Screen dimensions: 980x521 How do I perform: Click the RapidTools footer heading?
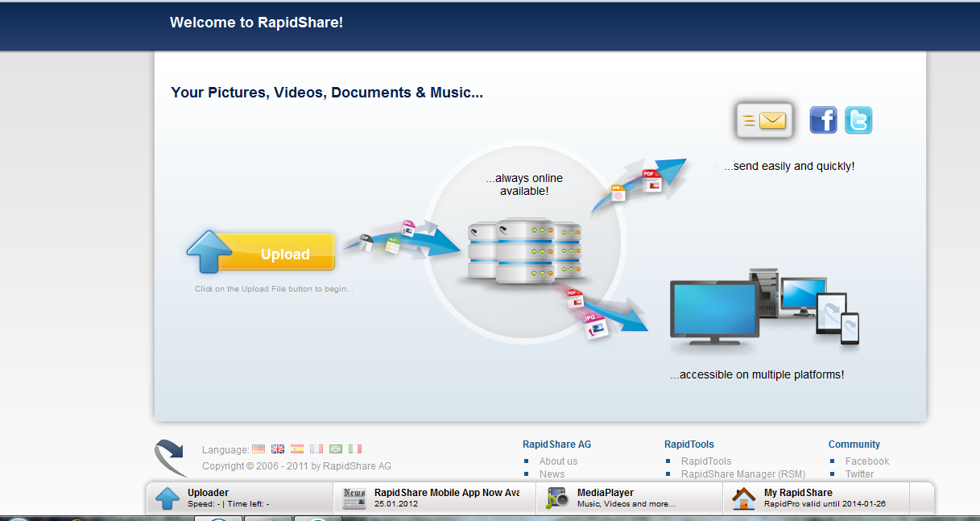(x=689, y=445)
